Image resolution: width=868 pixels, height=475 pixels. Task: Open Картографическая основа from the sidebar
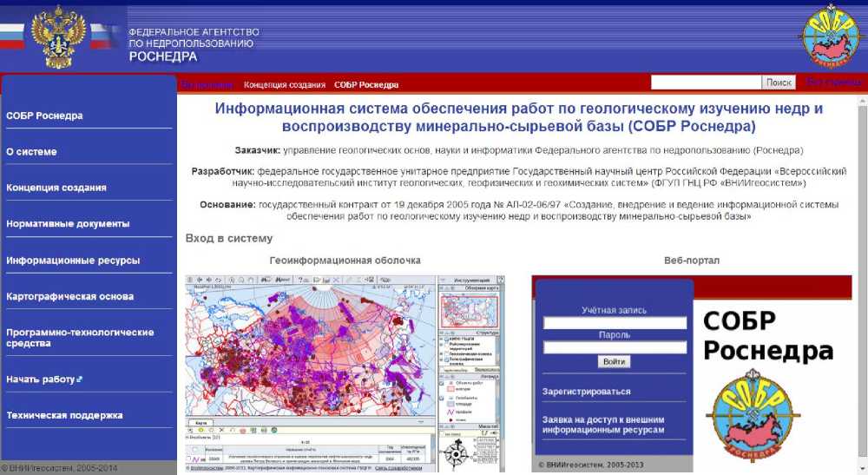69,296
